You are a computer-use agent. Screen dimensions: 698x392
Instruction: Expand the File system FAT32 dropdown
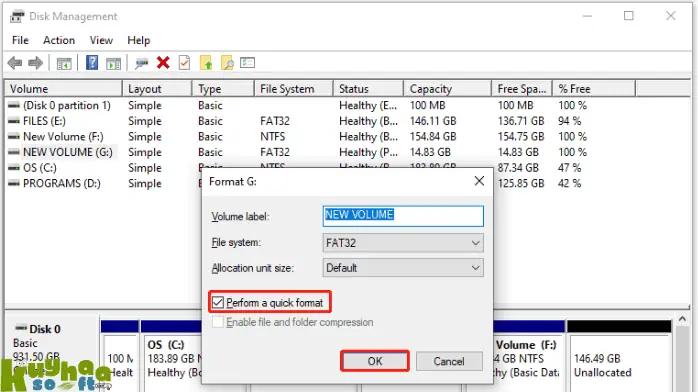(x=403, y=243)
